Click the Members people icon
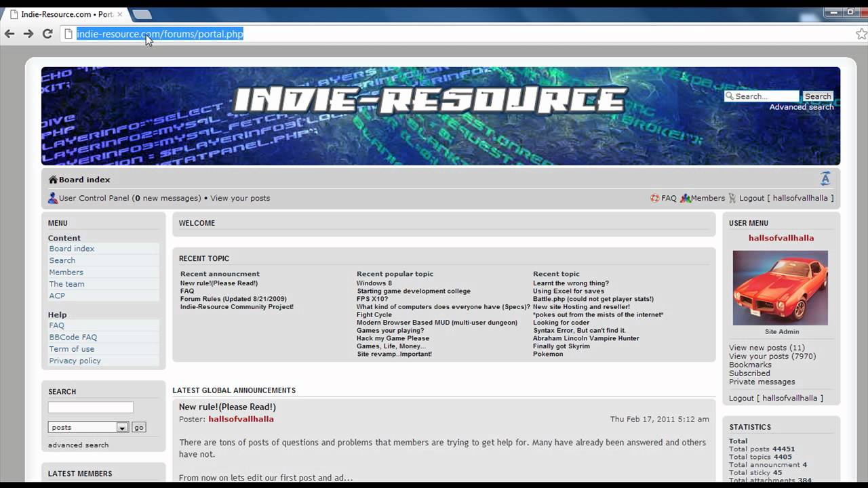Screen dimensions: 868x488 (x=686, y=198)
